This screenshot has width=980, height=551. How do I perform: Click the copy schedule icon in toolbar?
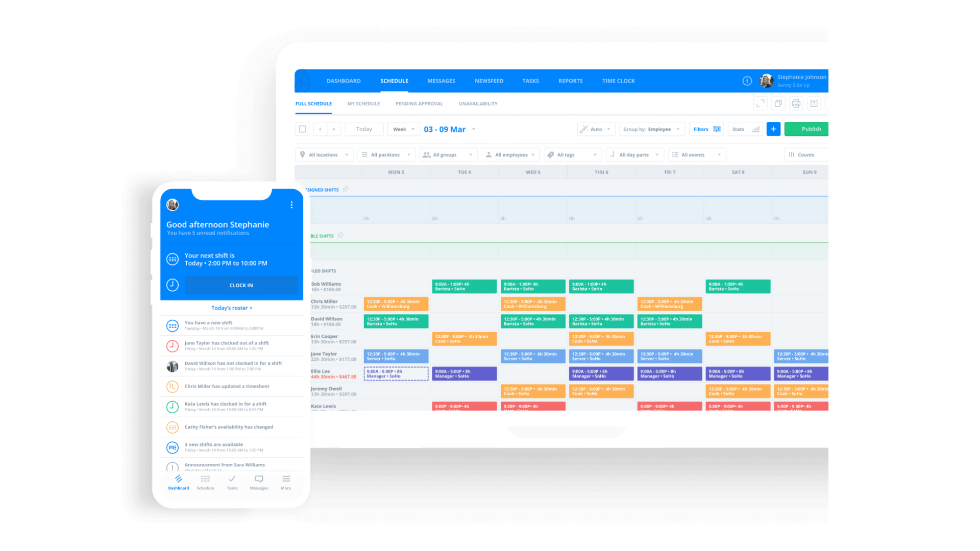coord(778,104)
